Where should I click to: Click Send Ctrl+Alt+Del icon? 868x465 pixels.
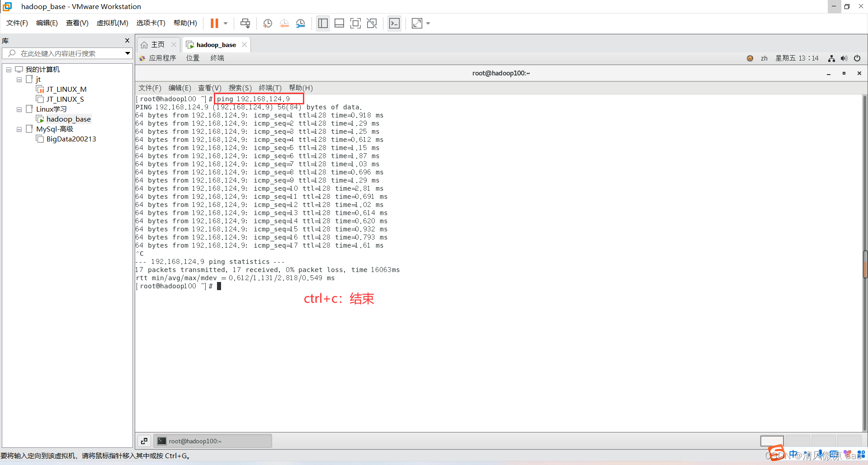pyautogui.click(x=245, y=23)
